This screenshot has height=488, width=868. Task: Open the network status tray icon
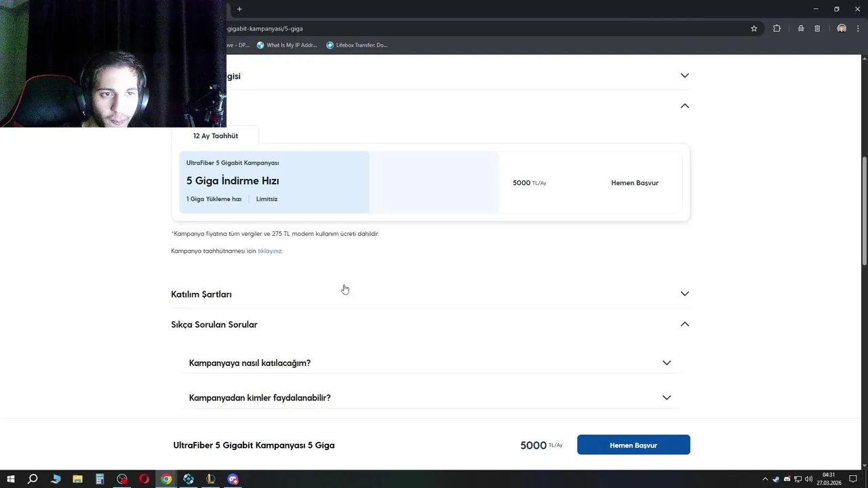tap(798, 479)
